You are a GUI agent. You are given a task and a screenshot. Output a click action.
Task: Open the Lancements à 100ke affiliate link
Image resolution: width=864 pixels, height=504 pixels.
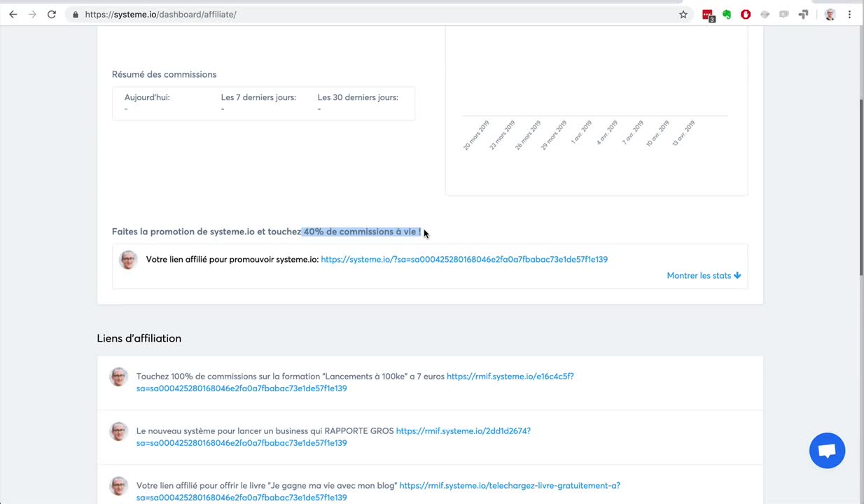coord(355,382)
